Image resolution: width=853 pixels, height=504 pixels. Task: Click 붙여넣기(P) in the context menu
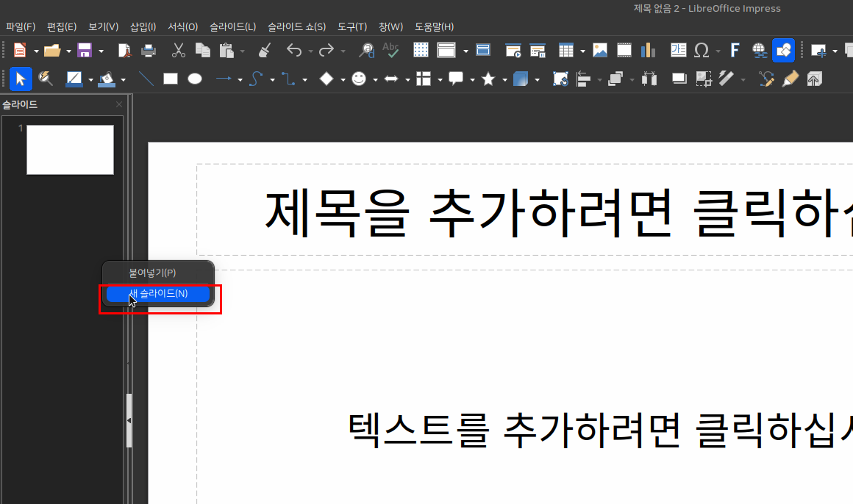152,273
